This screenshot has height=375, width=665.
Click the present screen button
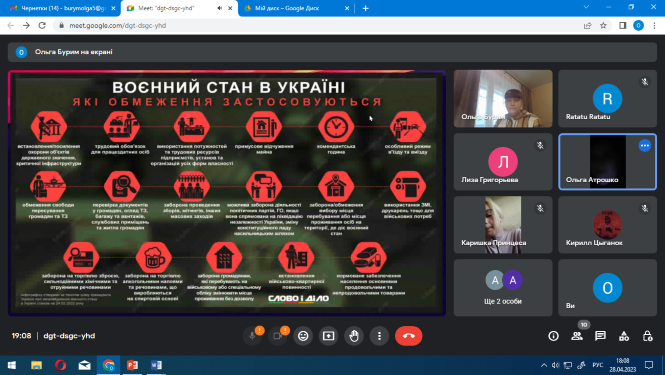pos(328,336)
